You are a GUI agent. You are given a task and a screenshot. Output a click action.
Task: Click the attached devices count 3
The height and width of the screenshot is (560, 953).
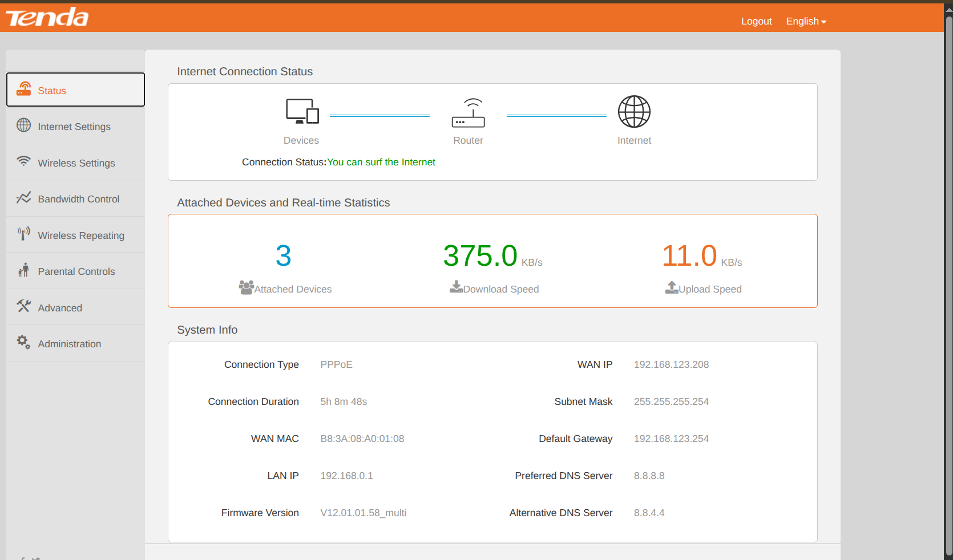pos(284,255)
